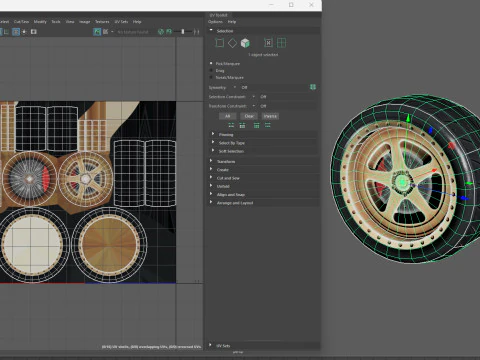Open the Symmetry dropdown arrow
Viewport: 480px width, 360px height.
click(235, 87)
